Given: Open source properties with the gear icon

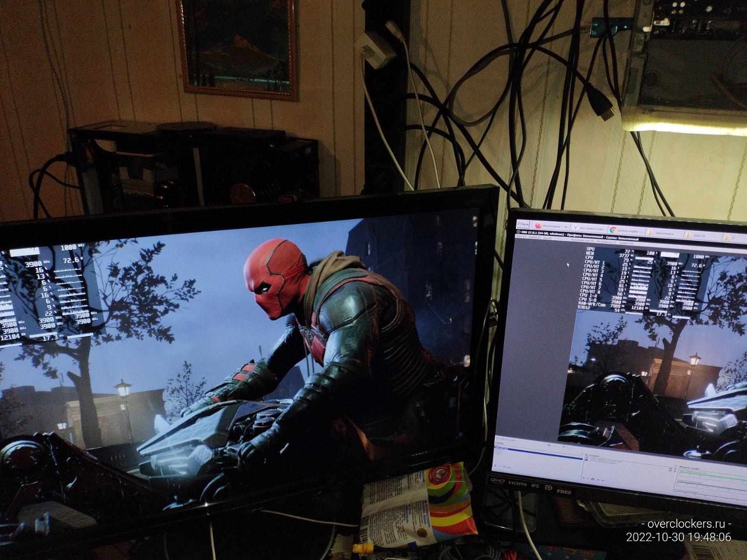Looking at the screenshot, I should (593, 479).
